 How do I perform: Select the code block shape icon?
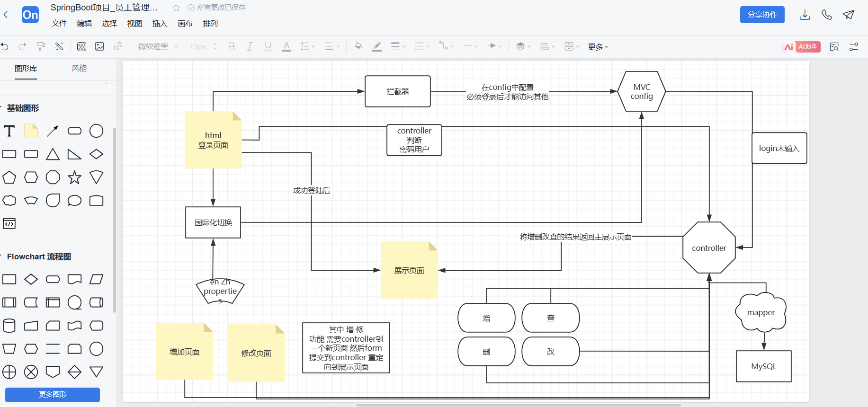[9, 223]
